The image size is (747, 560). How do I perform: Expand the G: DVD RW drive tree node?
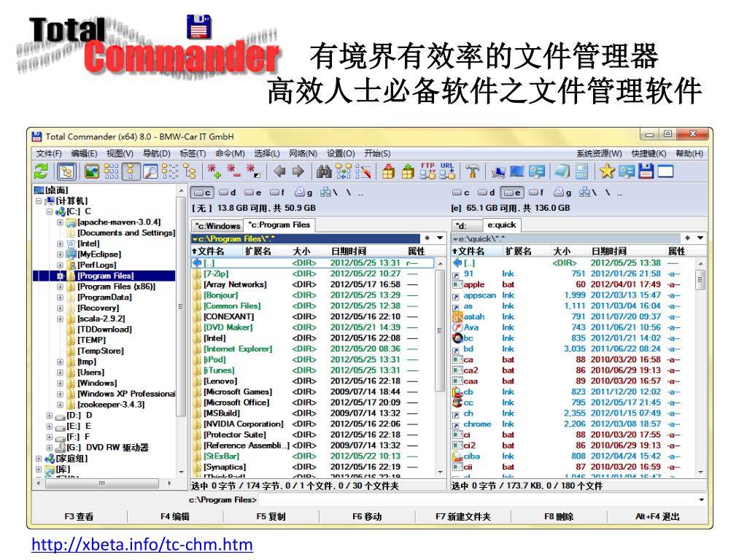(x=49, y=448)
